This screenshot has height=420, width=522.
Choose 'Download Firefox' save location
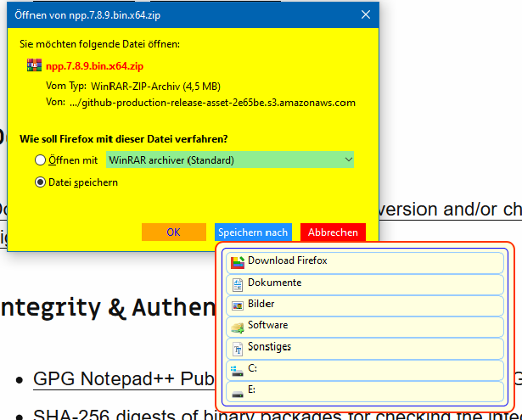click(x=365, y=262)
